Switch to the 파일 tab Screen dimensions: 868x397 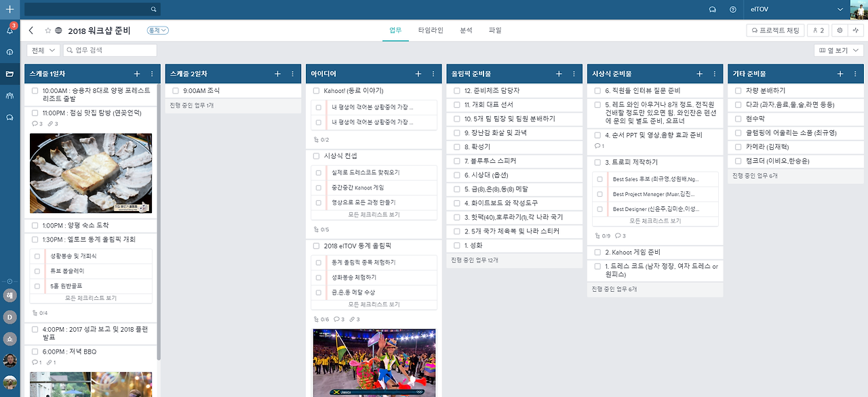point(495,31)
